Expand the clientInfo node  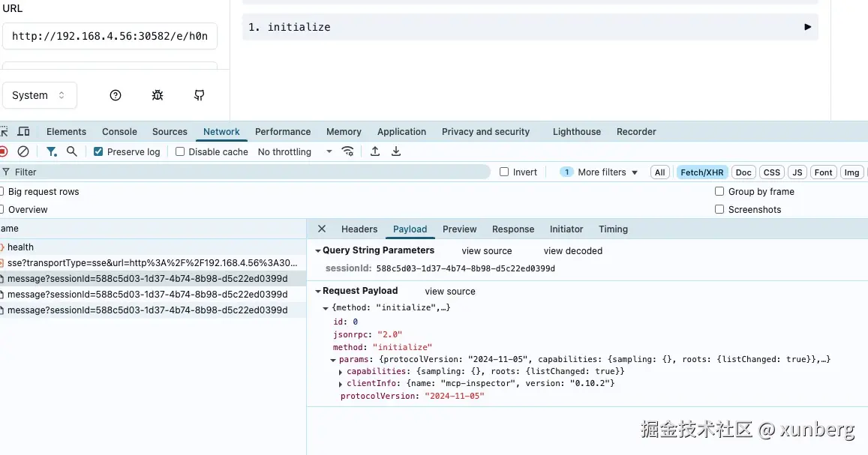click(341, 384)
